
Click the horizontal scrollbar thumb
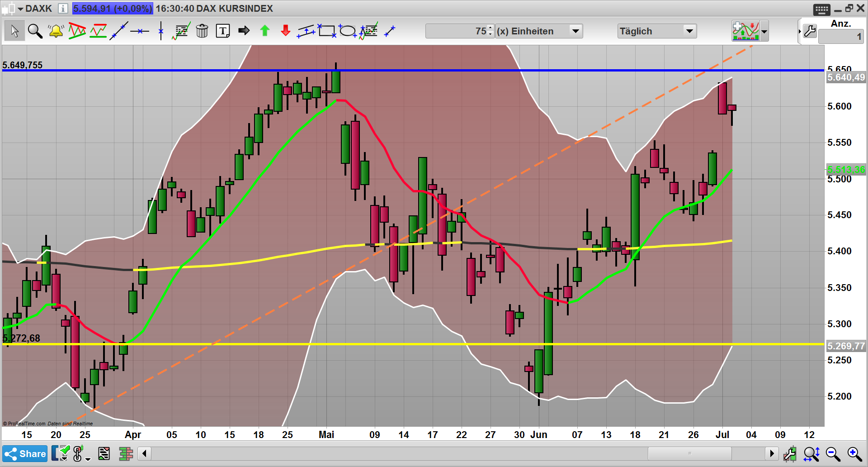[689, 453]
